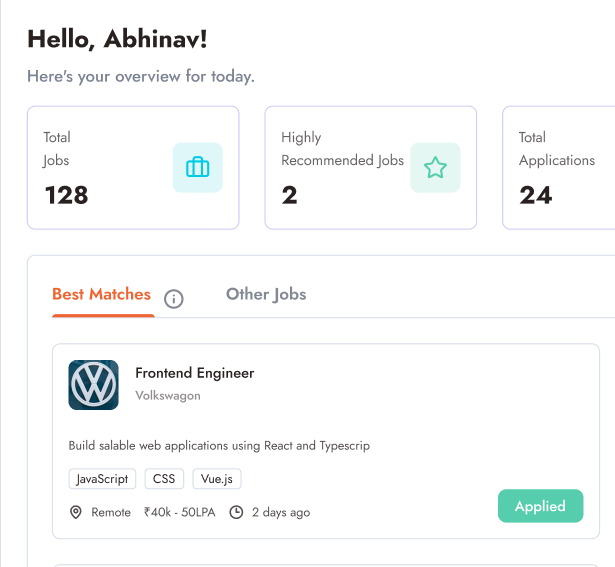Click the Total Jobs count 128
This screenshot has height=567, width=615.
point(66,195)
